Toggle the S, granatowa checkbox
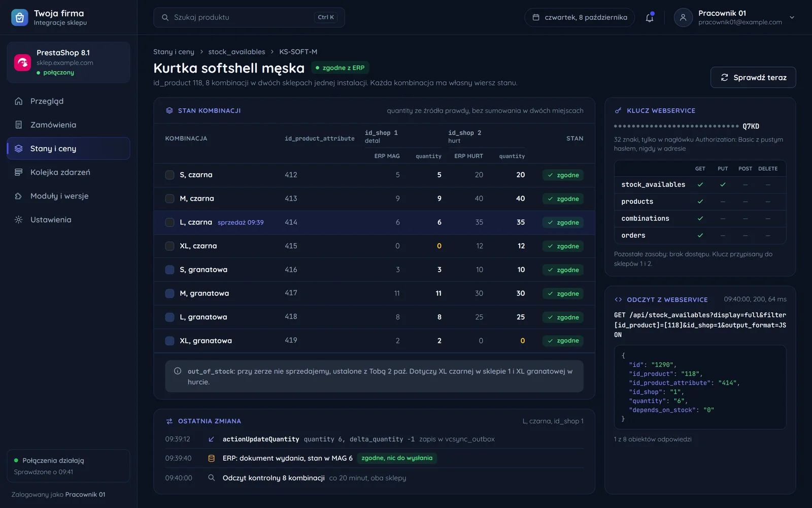The height and width of the screenshot is (508, 812). click(170, 270)
